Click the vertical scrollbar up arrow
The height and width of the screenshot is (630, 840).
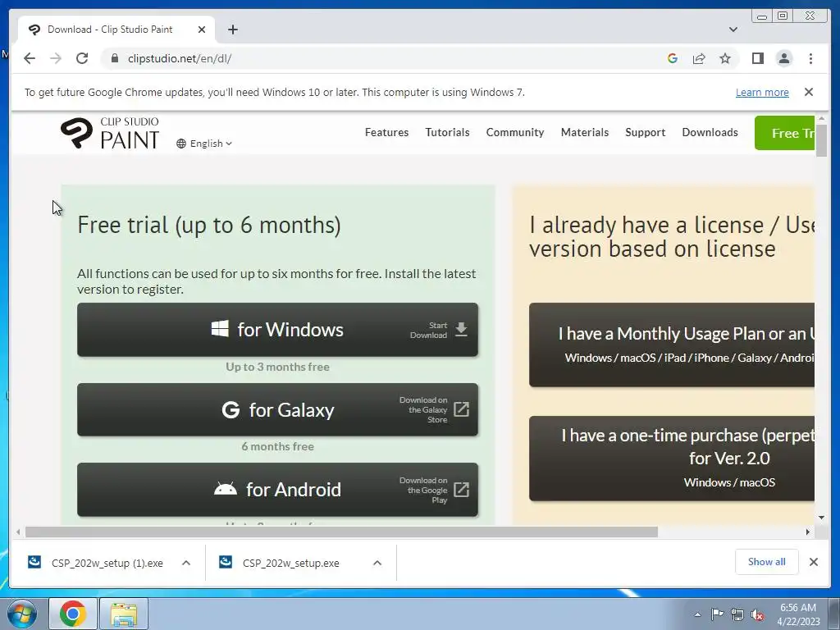click(822, 119)
